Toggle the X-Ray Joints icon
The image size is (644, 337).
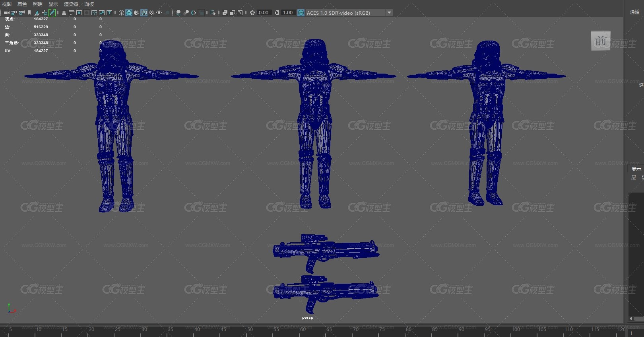click(240, 13)
